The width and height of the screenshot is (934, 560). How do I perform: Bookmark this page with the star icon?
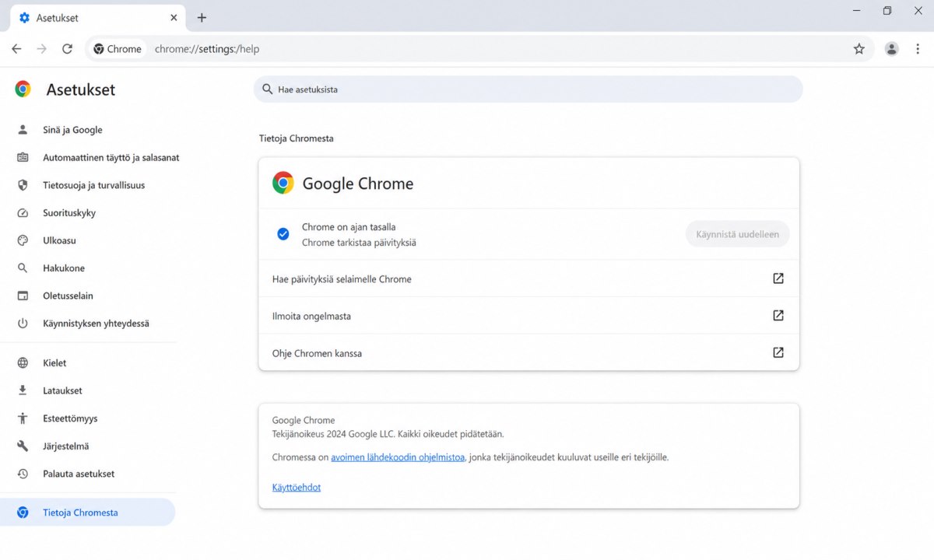tap(859, 49)
